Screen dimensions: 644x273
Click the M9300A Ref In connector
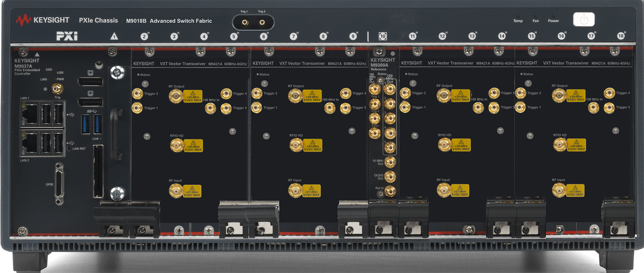(x=390, y=191)
